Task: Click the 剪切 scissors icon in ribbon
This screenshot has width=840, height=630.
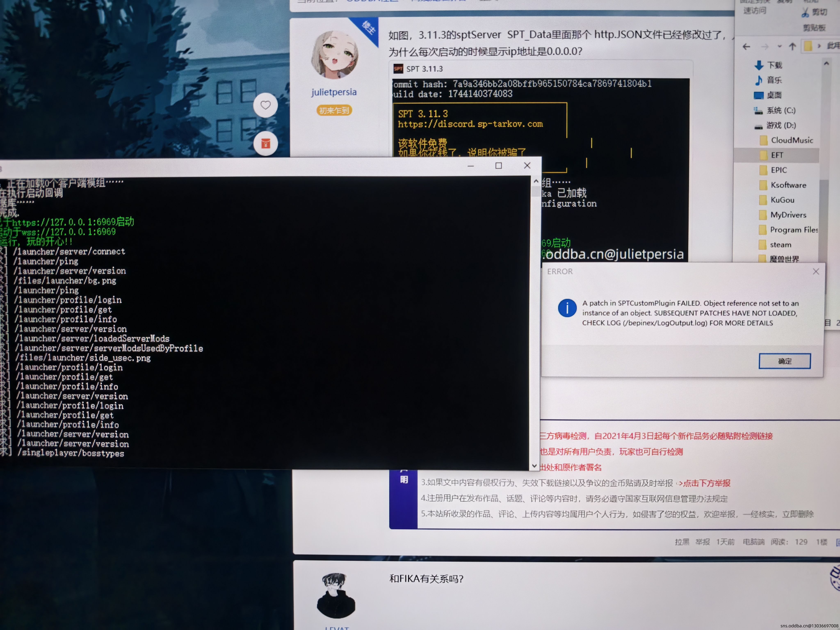Action: coord(805,13)
